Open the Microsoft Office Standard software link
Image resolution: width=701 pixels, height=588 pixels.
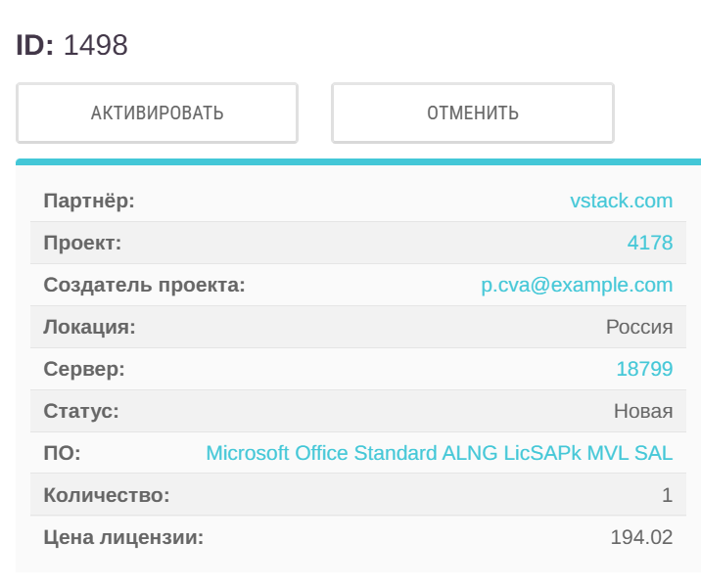click(439, 453)
